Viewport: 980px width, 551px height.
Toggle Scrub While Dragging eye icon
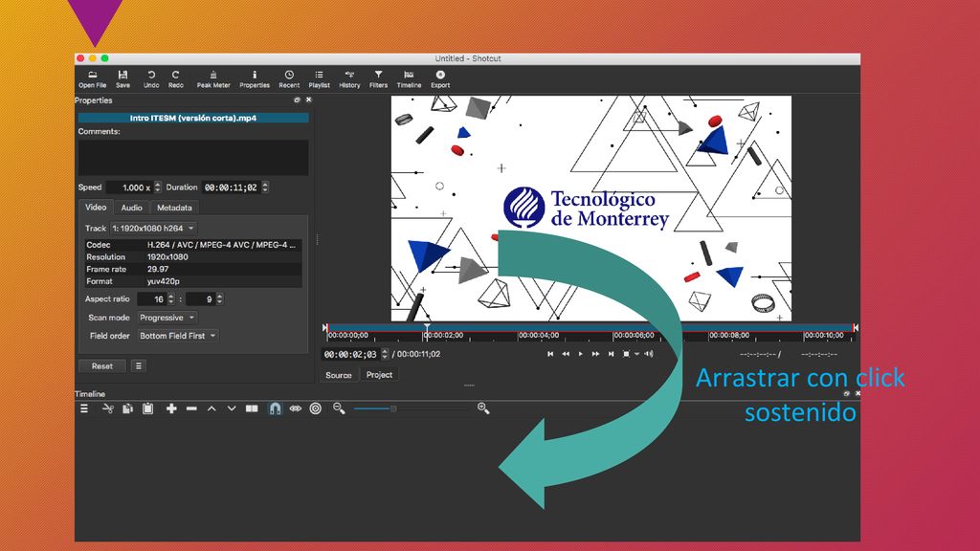point(296,408)
